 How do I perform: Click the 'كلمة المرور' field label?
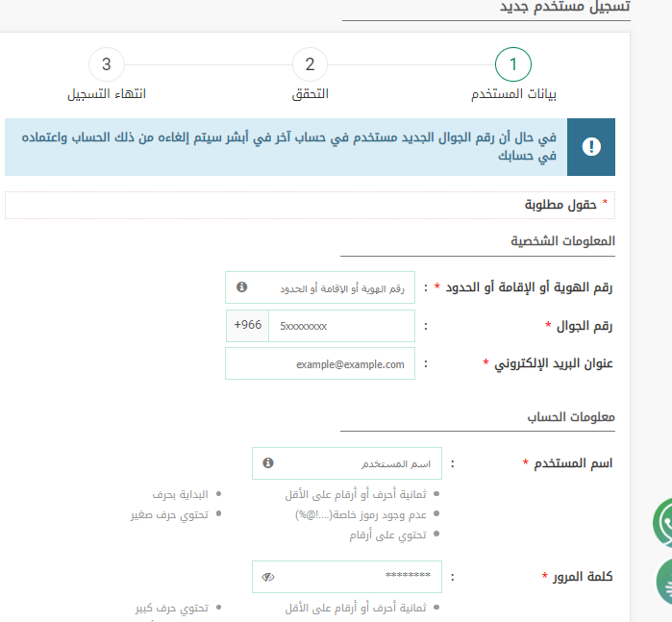tap(583, 577)
